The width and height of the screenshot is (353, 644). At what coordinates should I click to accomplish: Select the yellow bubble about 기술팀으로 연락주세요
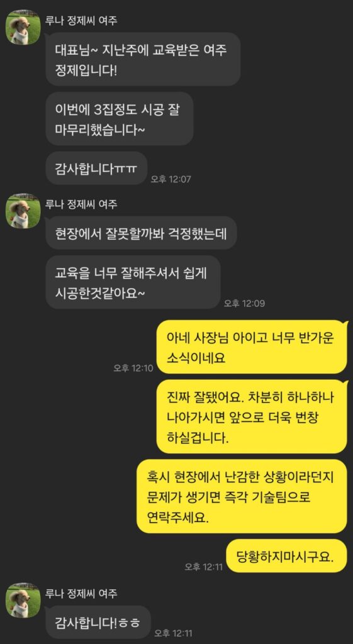click(242, 496)
